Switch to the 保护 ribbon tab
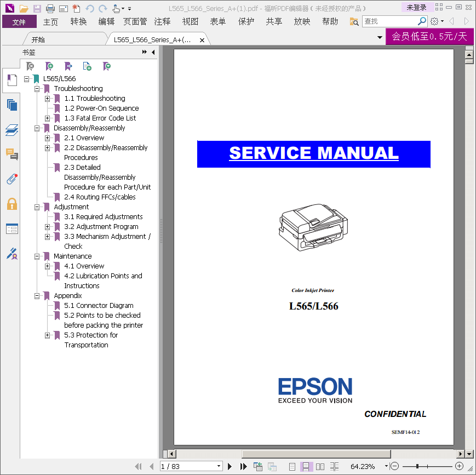Image resolution: width=476 pixels, height=475 pixels. (x=246, y=22)
